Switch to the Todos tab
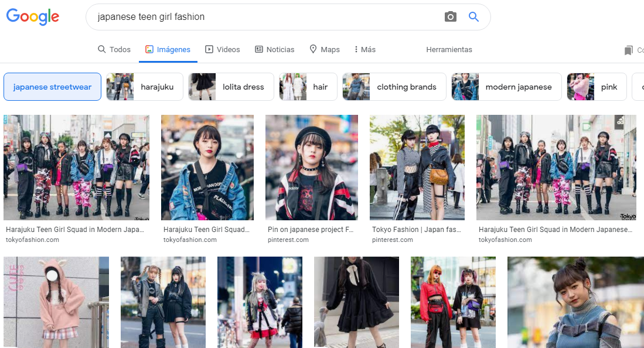 pyautogui.click(x=114, y=49)
